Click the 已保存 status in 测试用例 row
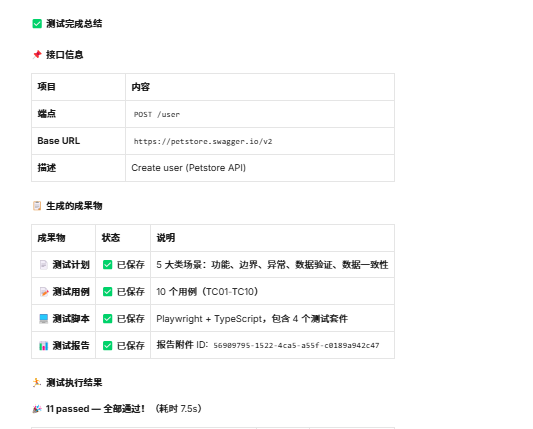Viewport: 533px width, 429px height. (131, 292)
